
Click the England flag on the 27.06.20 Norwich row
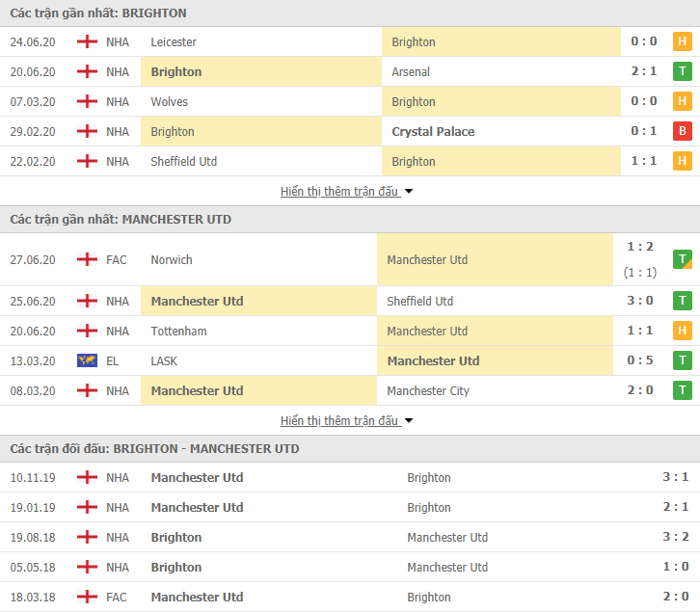pos(87,259)
